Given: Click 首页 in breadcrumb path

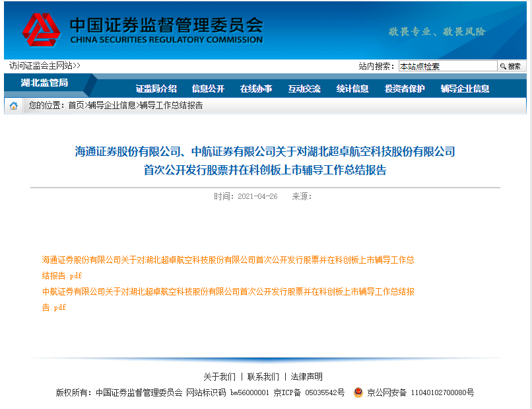Looking at the screenshot, I should [76, 105].
